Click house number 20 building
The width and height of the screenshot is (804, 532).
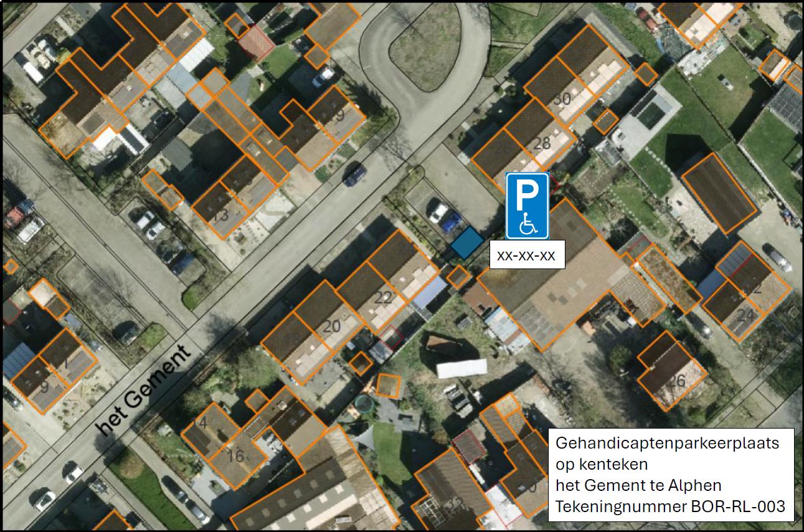[333, 326]
